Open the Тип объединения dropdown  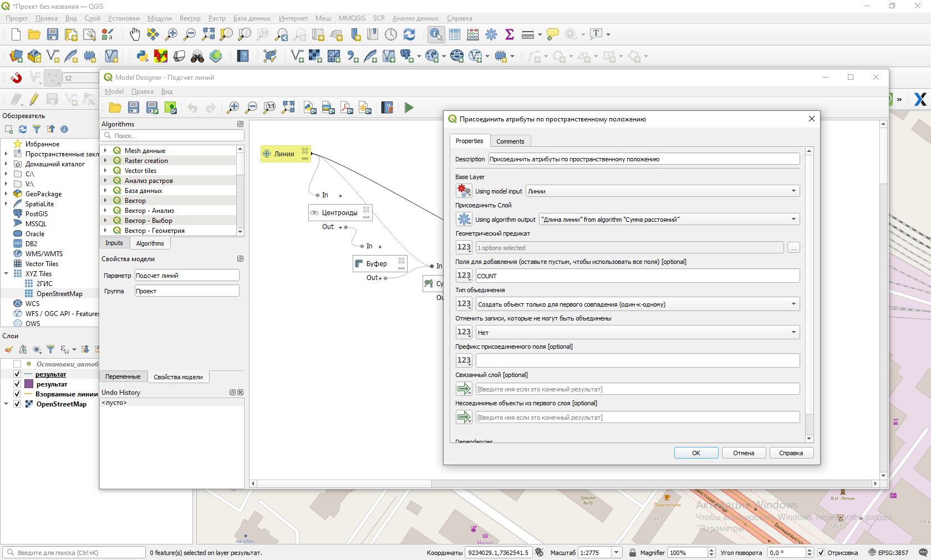(637, 304)
